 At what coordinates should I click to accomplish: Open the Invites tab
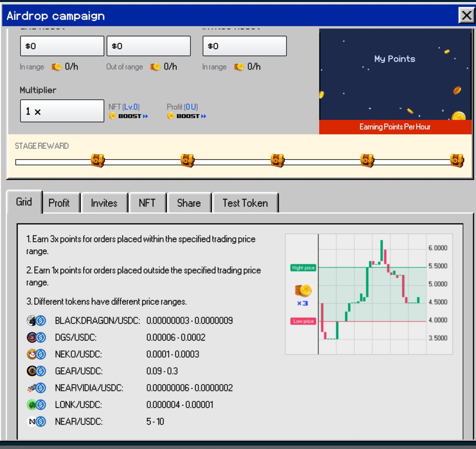coord(104,203)
